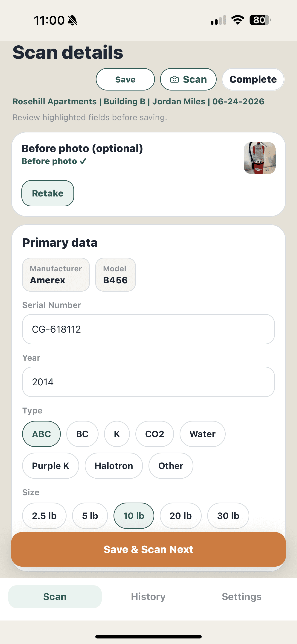Edit the Year field showing 2014
The height and width of the screenshot is (644, 297).
coord(148,382)
